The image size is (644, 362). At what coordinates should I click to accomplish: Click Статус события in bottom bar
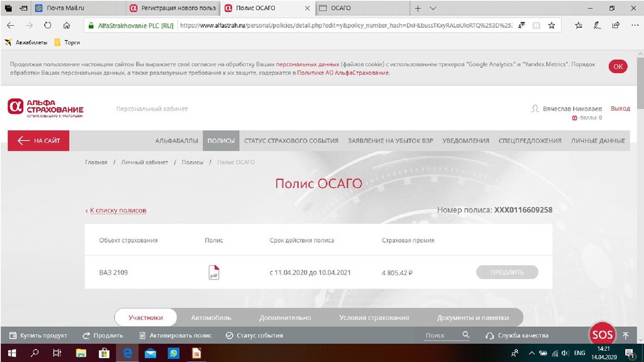click(x=254, y=336)
